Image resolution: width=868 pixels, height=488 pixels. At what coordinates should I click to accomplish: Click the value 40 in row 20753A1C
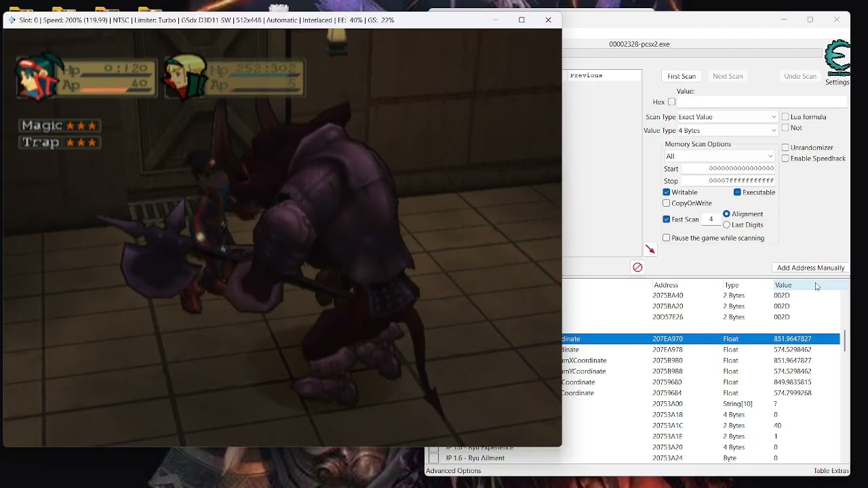coord(777,426)
